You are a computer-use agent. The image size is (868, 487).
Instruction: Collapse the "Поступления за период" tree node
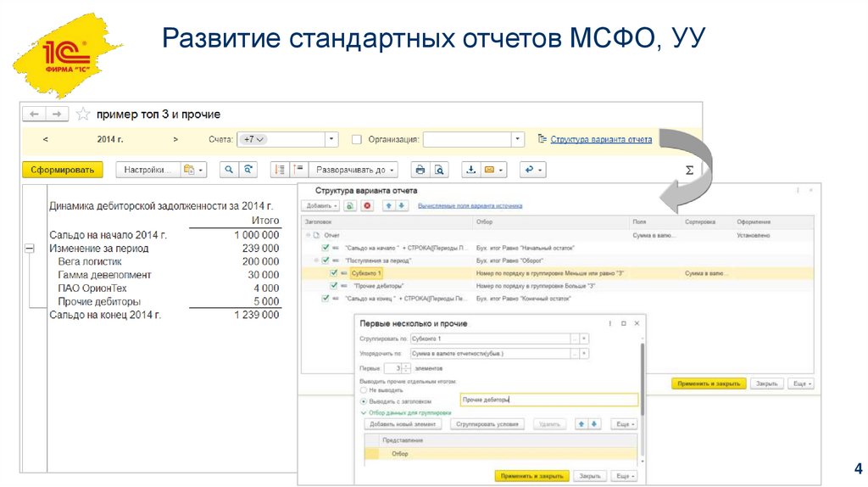tap(317, 260)
